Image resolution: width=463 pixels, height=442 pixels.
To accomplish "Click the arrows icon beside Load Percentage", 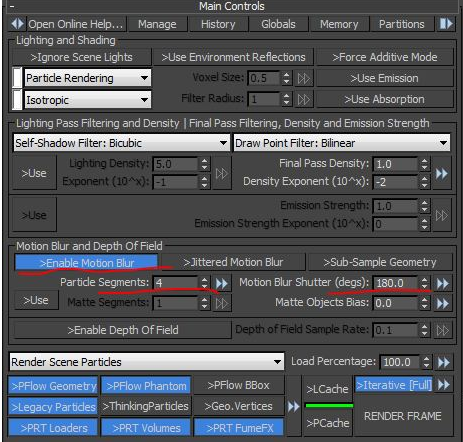I will (x=444, y=362).
